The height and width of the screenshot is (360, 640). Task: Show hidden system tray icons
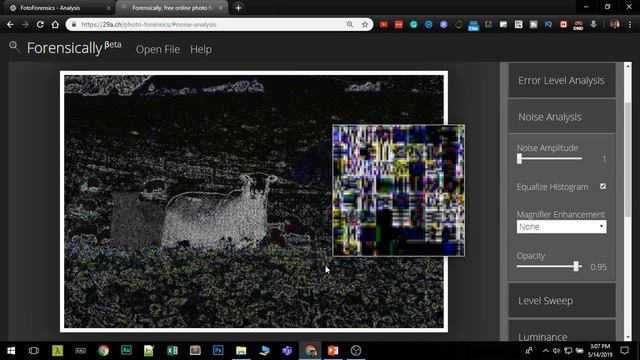pos(546,351)
